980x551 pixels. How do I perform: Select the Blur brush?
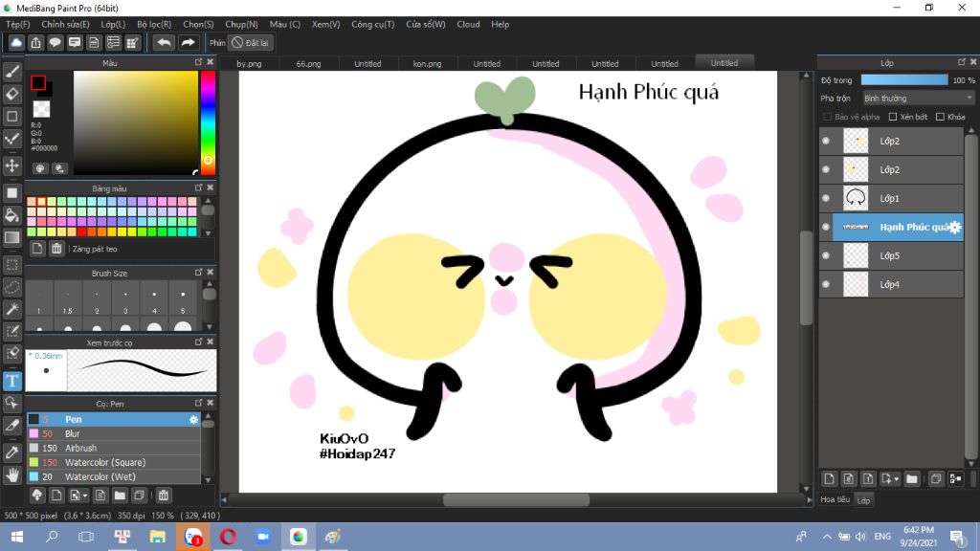point(114,433)
